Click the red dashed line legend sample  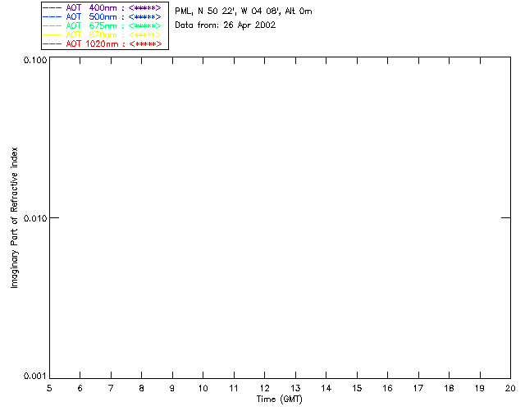click(x=52, y=43)
